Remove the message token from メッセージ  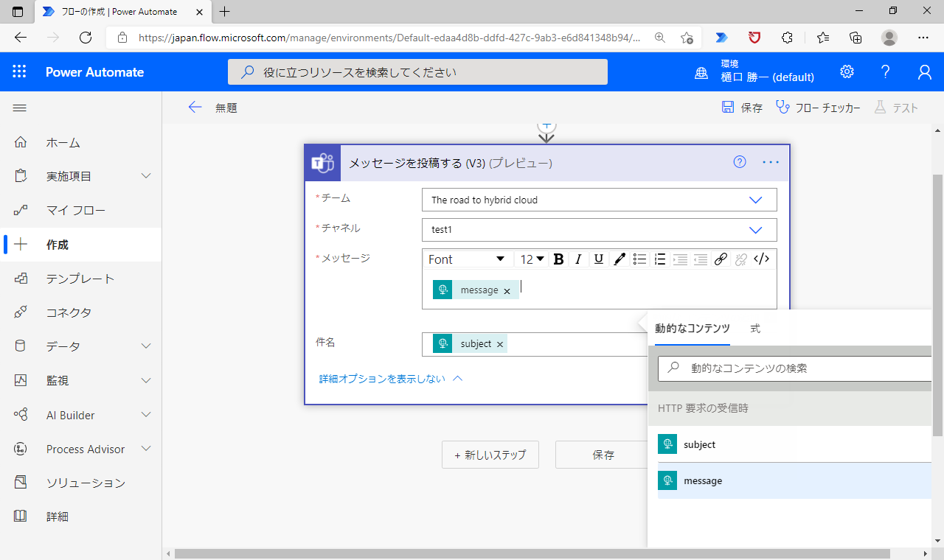pyautogui.click(x=507, y=291)
